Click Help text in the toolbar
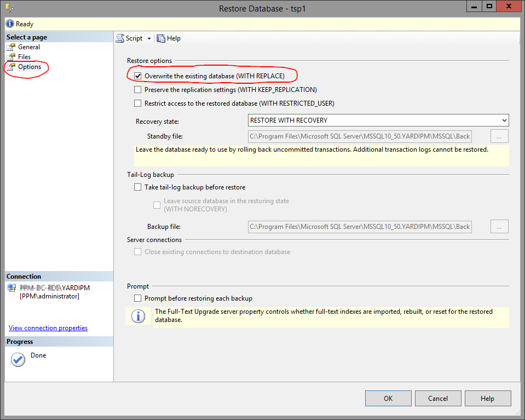This screenshot has height=420, width=525. [174, 38]
